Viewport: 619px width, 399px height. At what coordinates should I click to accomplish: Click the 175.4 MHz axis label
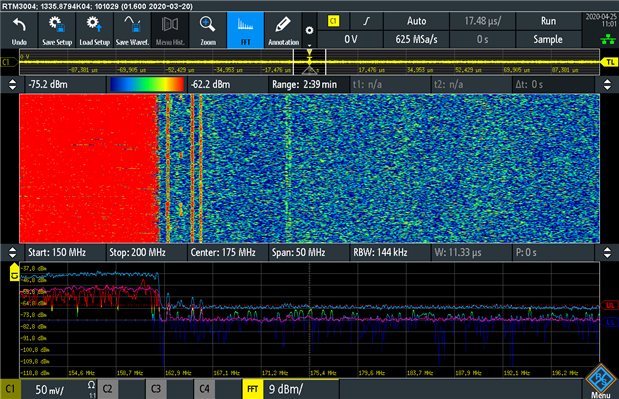[323, 373]
